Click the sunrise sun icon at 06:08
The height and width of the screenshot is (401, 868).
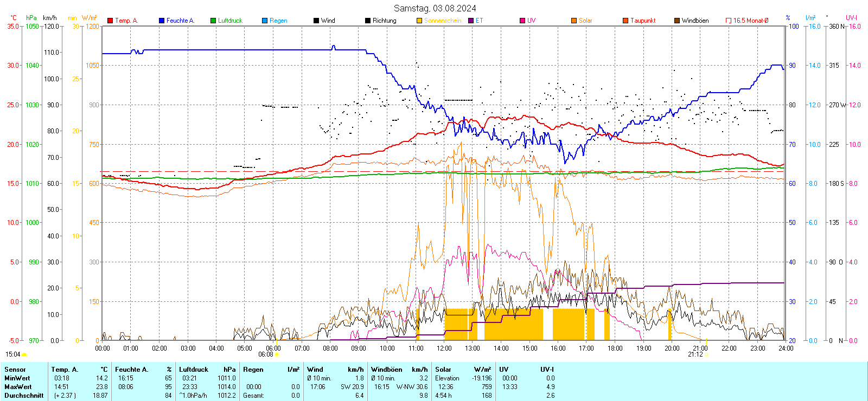coord(277,354)
